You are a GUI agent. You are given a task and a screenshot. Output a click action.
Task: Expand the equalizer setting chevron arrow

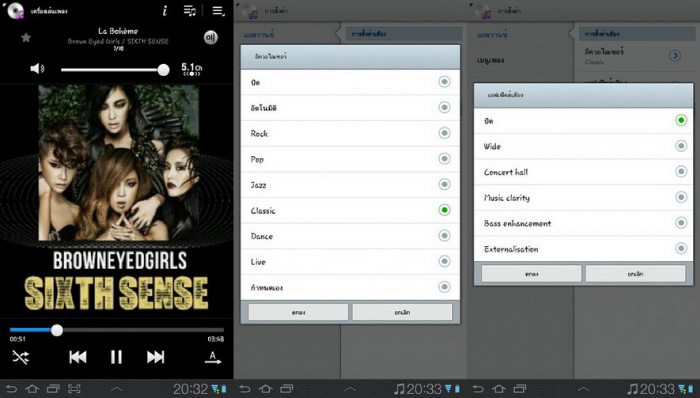pyautogui.click(x=675, y=56)
